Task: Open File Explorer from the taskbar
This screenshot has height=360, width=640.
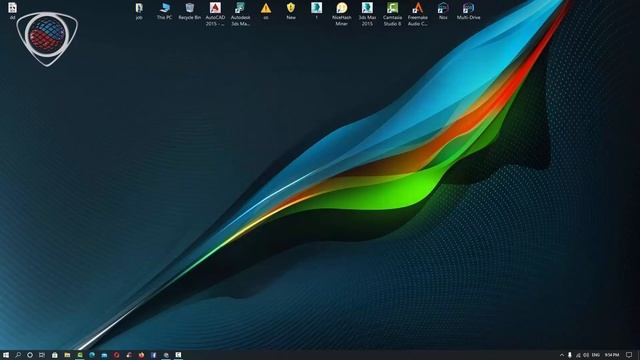Action: coord(67,355)
